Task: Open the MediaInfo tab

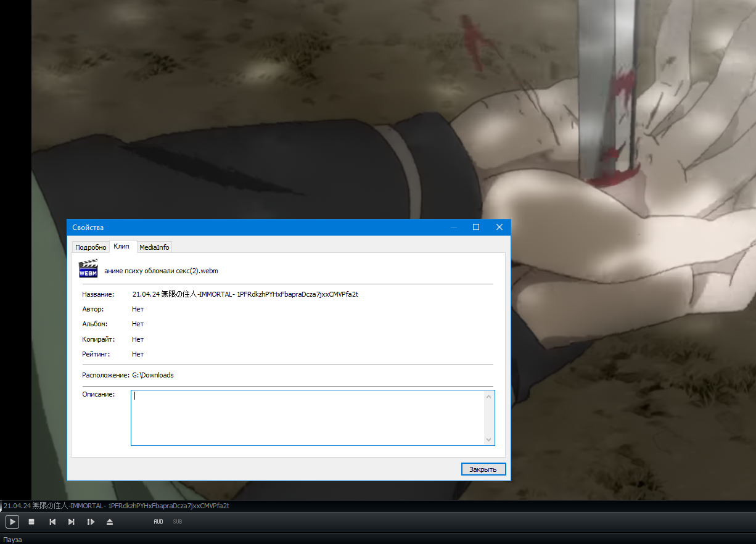Action: (x=154, y=247)
